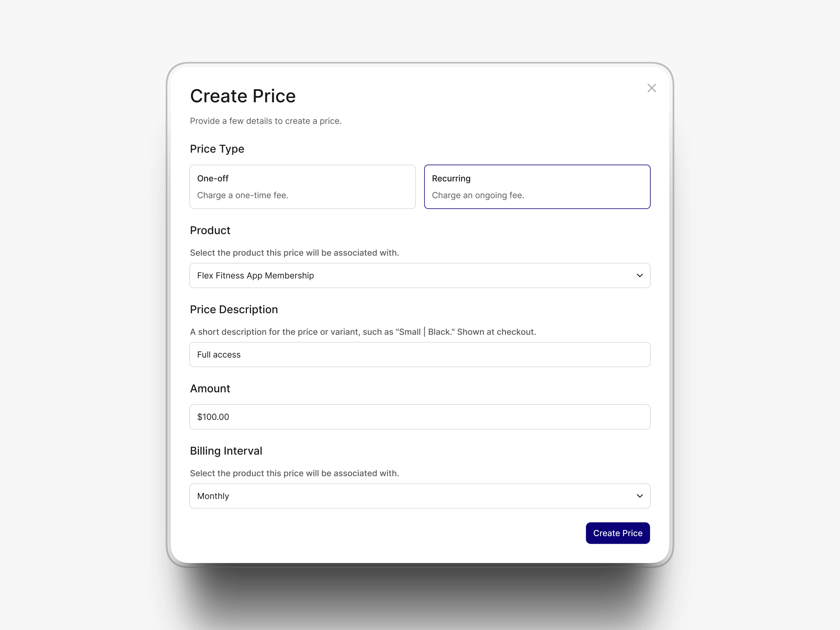This screenshot has width=840, height=630.
Task: Click the dialog subtitle under Create Price
Action: pos(266,121)
